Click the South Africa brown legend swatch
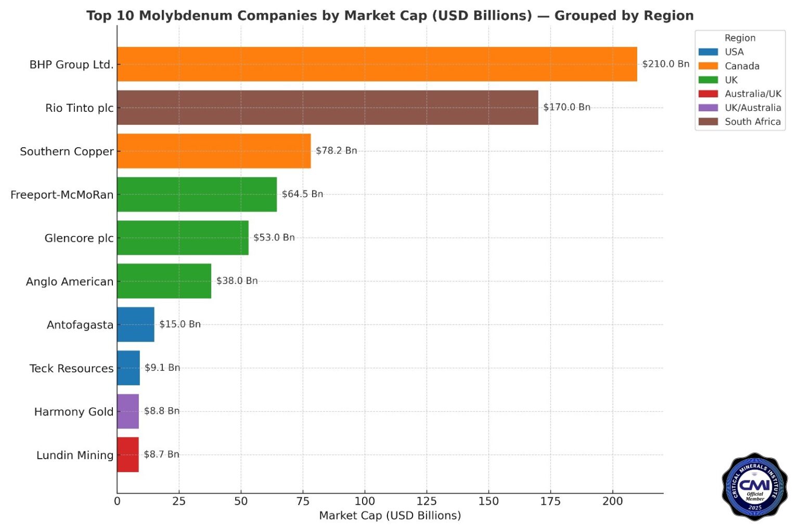Image resolution: width=799 pixels, height=532 pixels. [708, 122]
